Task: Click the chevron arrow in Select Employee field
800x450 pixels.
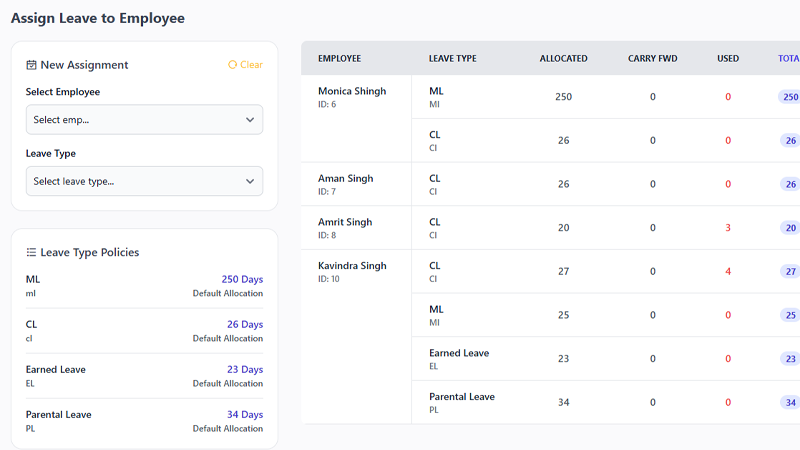Action: tap(250, 120)
